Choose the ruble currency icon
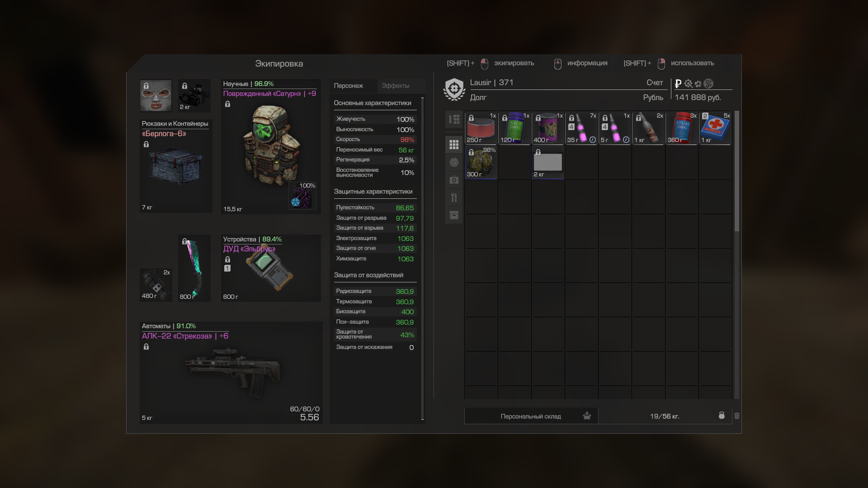The height and width of the screenshot is (488, 868). click(x=678, y=84)
